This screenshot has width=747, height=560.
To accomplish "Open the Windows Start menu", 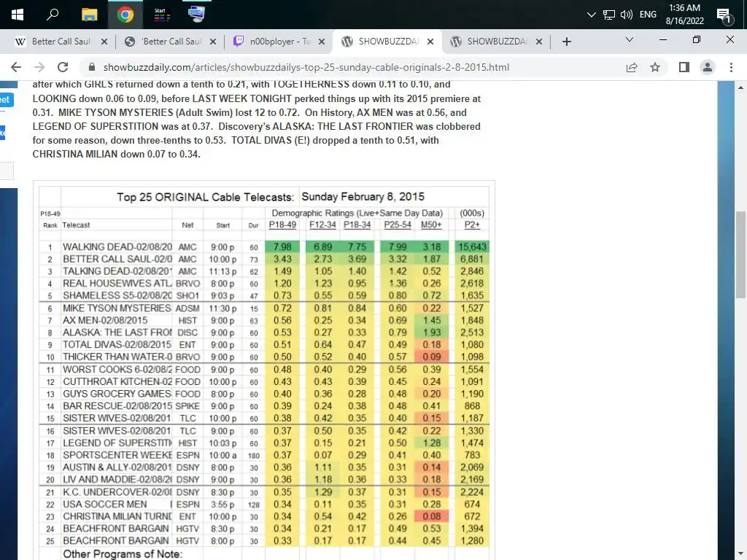I will (x=18, y=15).
